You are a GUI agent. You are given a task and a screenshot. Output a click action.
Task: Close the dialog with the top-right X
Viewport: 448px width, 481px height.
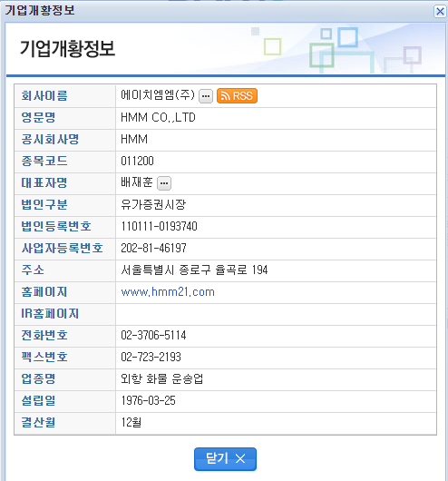440,12
